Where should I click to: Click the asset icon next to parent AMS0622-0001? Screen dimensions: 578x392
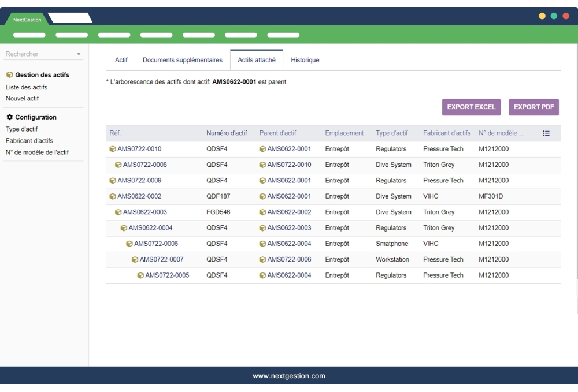[x=263, y=149]
